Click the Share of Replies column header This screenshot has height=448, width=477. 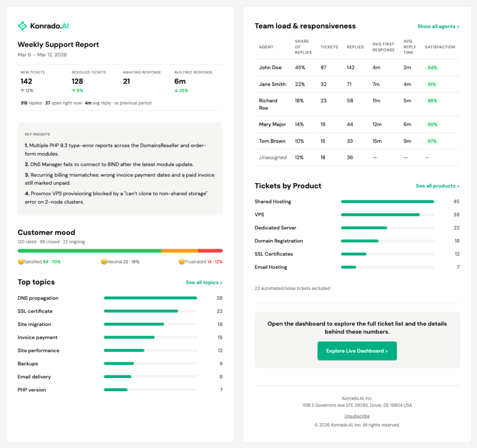pyautogui.click(x=303, y=47)
